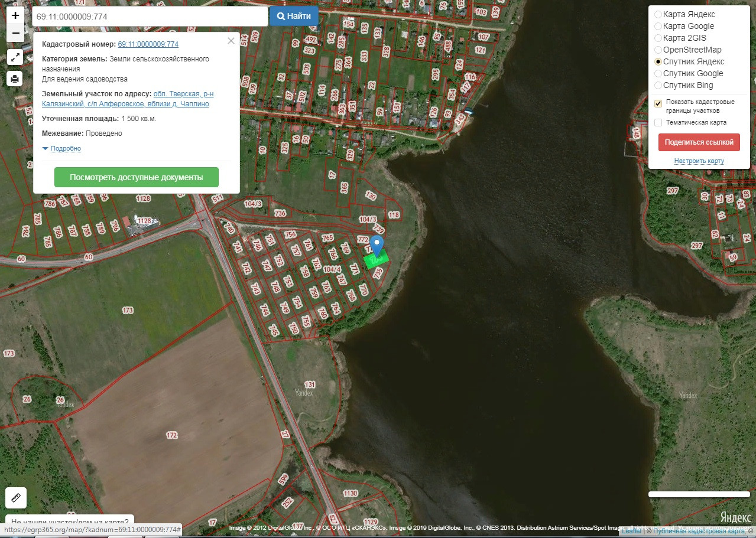The image size is (756, 538).
Task: Click Поделиться ссылкой button
Action: coord(699,142)
